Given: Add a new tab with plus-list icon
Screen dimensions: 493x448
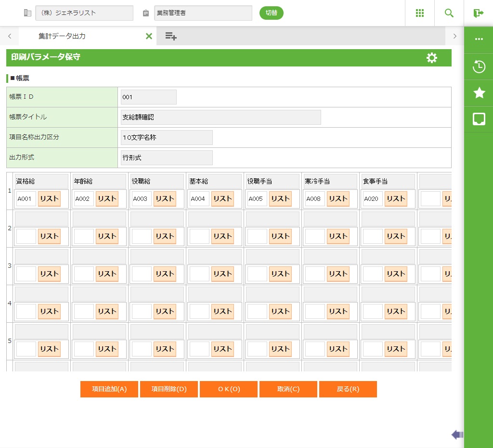Looking at the screenshot, I should (170, 36).
